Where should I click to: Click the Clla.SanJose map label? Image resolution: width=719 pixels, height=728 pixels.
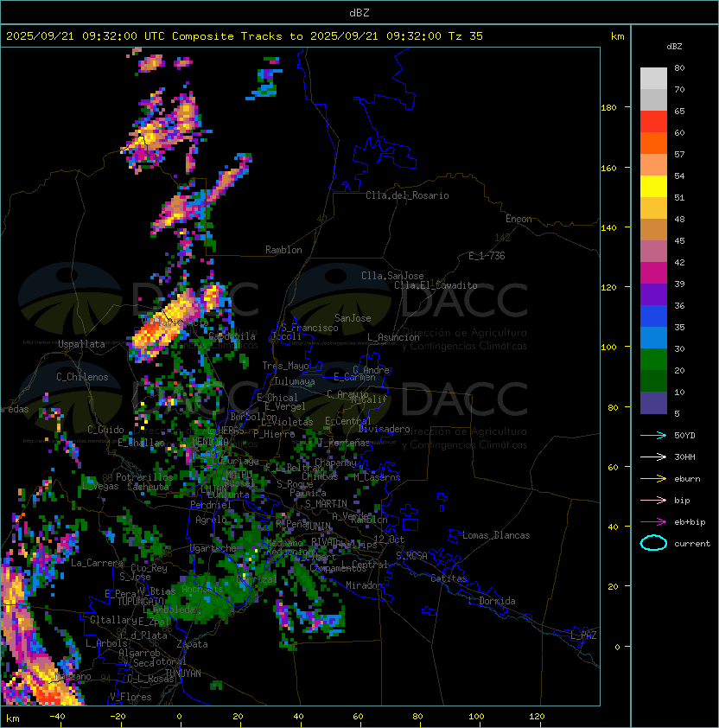(x=392, y=276)
